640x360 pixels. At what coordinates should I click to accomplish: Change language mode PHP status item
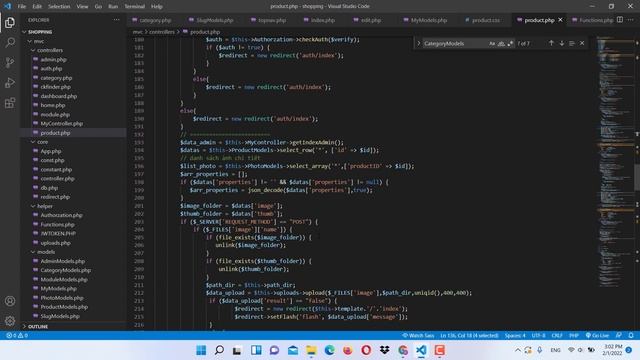[574, 336]
